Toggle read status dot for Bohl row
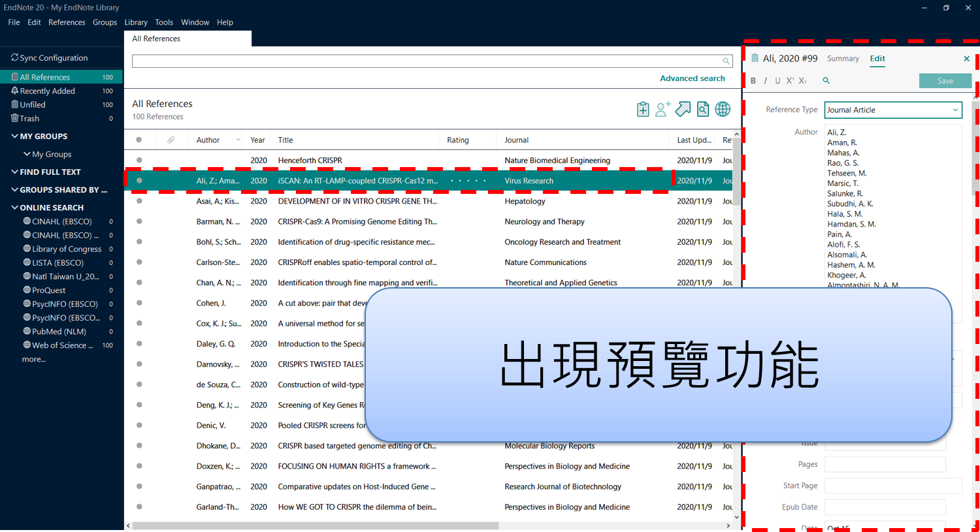 point(139,242)
